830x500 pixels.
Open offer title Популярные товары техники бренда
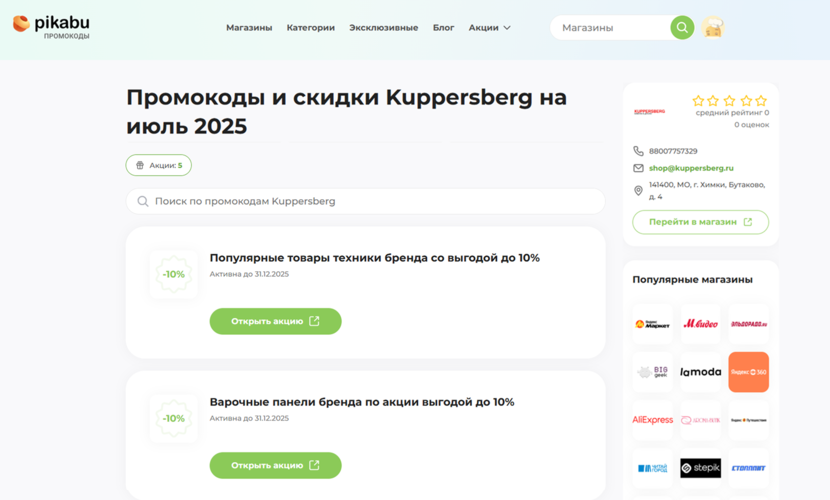(375, 258)
